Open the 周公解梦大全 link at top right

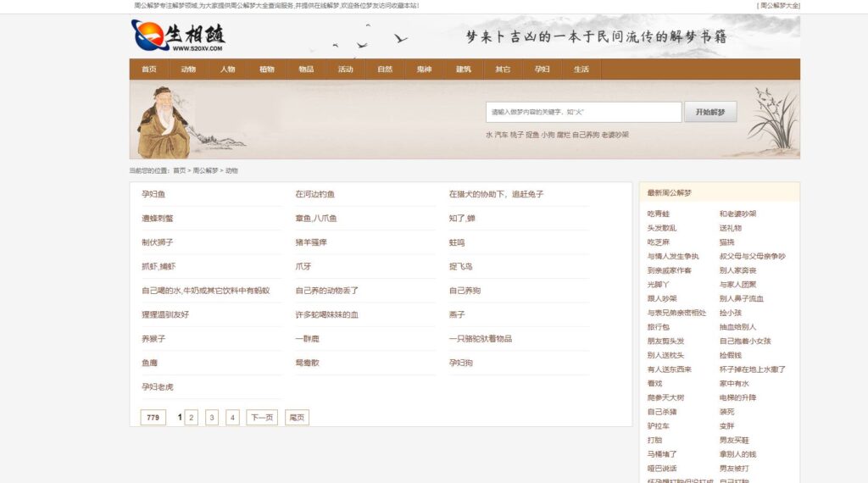[x=778, y=6]
